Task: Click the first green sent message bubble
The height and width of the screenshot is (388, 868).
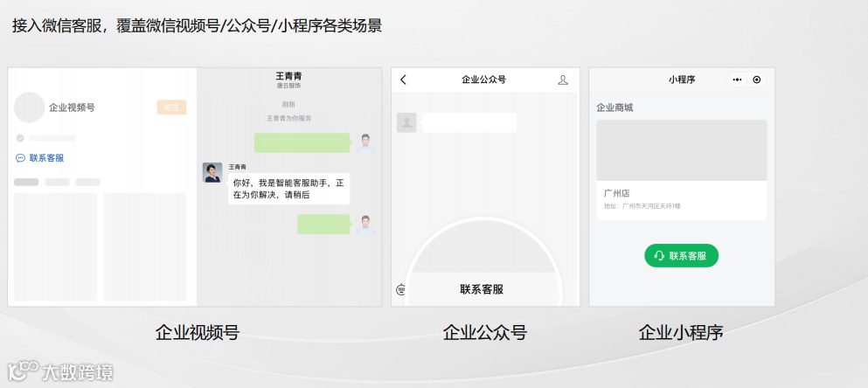Action: coord(302,142)
